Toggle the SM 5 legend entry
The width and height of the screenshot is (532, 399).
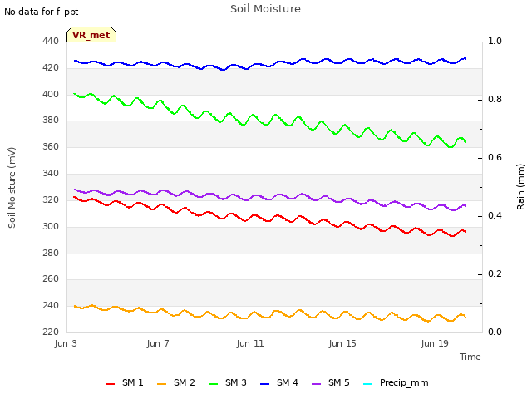(331, 382)
